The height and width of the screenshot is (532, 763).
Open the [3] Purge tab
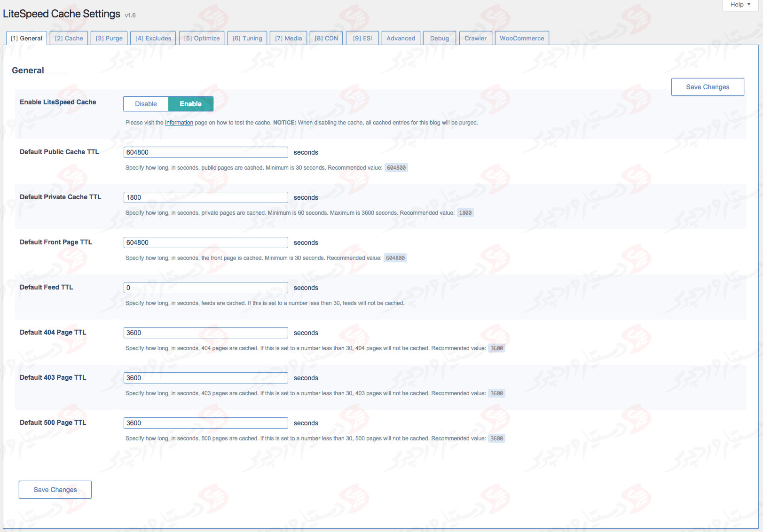109,39
